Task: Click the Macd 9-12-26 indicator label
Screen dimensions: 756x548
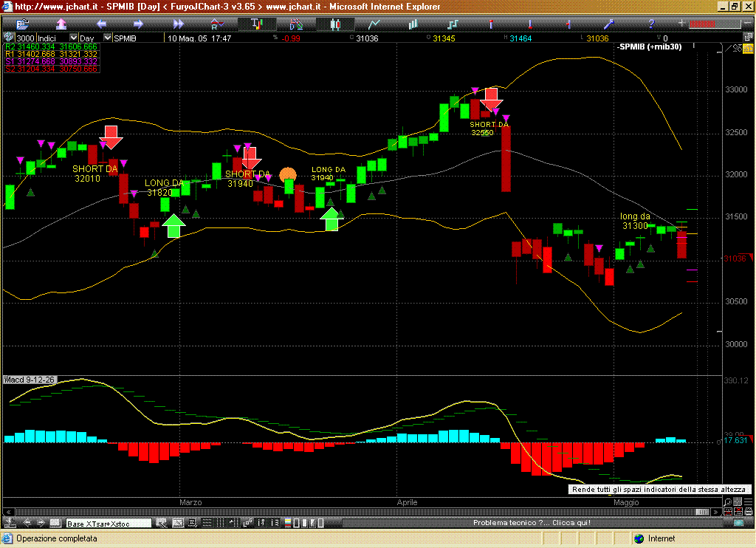Action: 30,380
